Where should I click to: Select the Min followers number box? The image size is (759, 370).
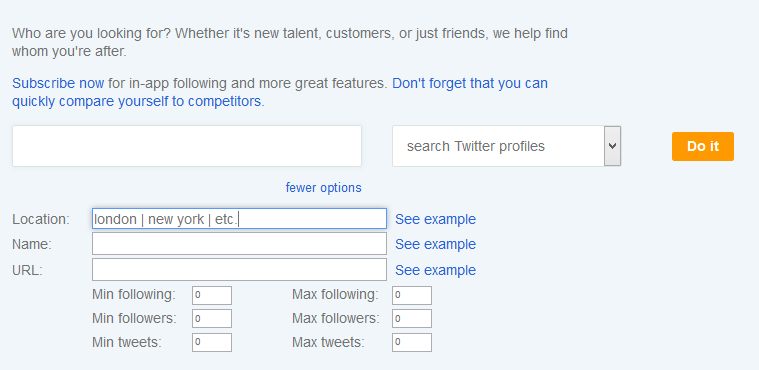point(212,319)
